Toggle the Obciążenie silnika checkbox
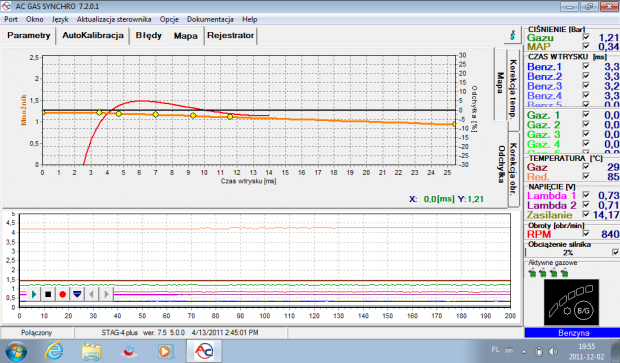The height and width of the screenshot is (363, 620). click(615, 252)
